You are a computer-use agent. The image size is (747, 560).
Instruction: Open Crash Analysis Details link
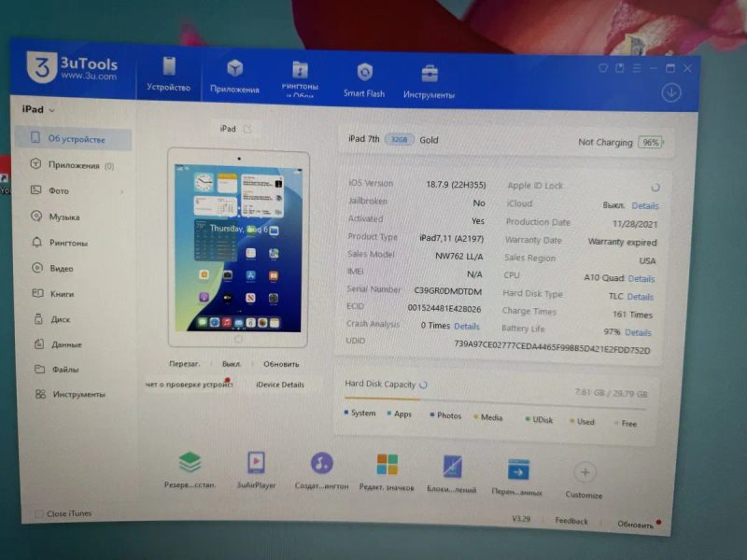coord(466,326)
